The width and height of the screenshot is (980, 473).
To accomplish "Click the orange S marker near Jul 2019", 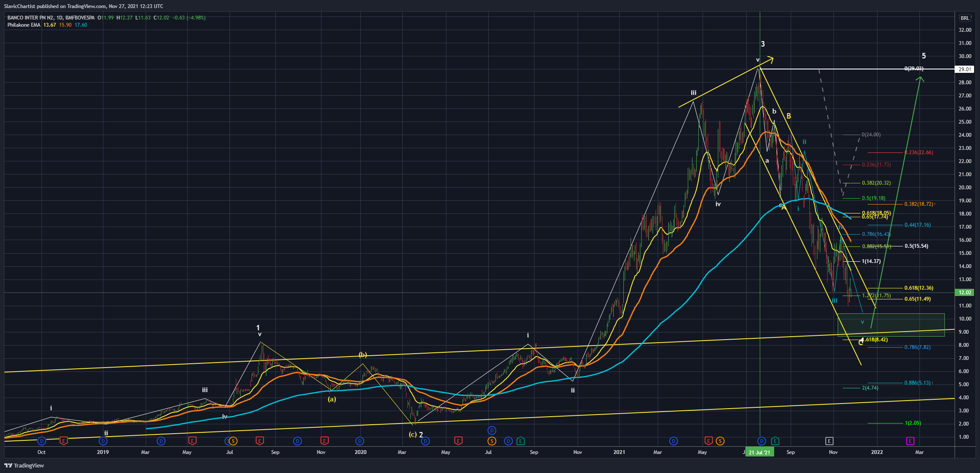I will tap(233, 441).
